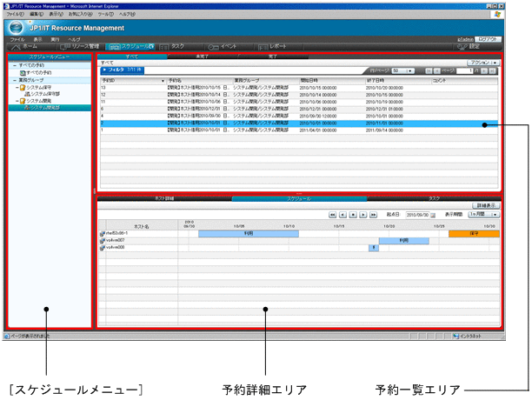Image resolution: width=532 pixels, height=400 pixels.
Task: Click the 開始日時 column header
Action: pyautogui.click(x=332, y=81)
